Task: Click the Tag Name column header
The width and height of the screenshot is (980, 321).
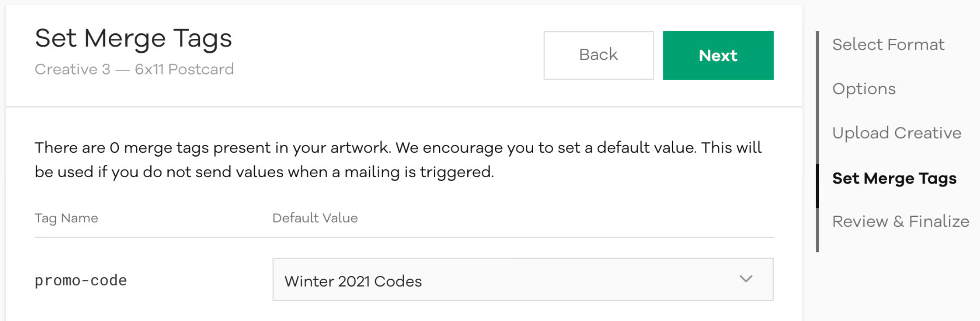Action: pyautogui.click(x=66, y=218)
